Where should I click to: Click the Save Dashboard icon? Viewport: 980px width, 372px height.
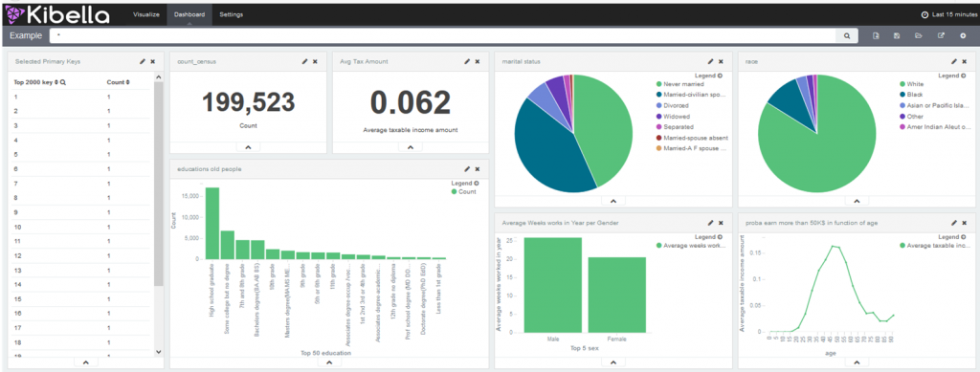897,36
